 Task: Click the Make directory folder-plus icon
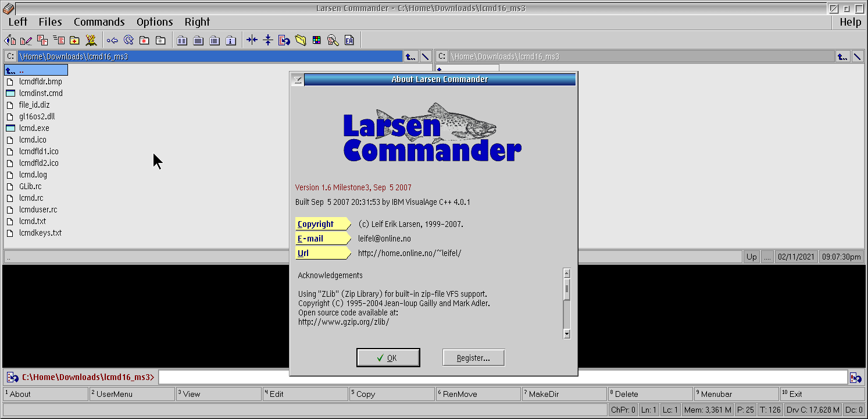(x=75, y=40)
